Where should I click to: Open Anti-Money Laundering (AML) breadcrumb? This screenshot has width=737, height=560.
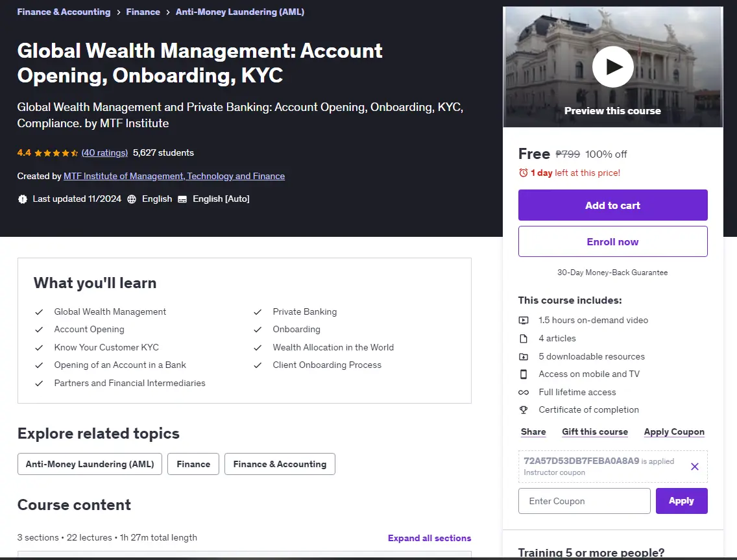[x=239, y=12]
